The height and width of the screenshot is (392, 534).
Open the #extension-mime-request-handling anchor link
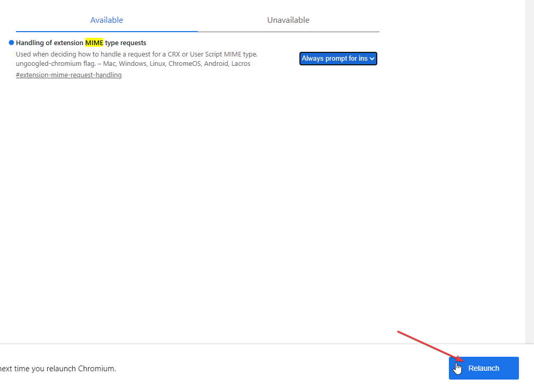pos(69,75)
